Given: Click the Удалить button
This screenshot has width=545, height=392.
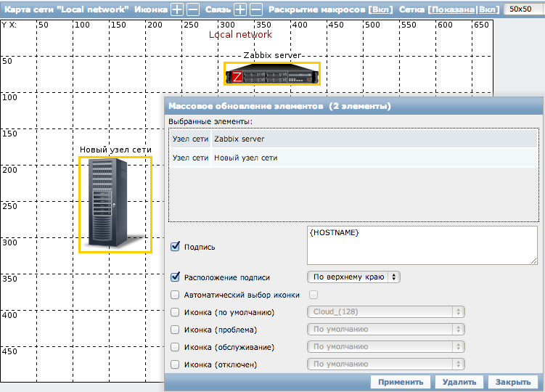Looking at the screenshot, I should (459, 382).
